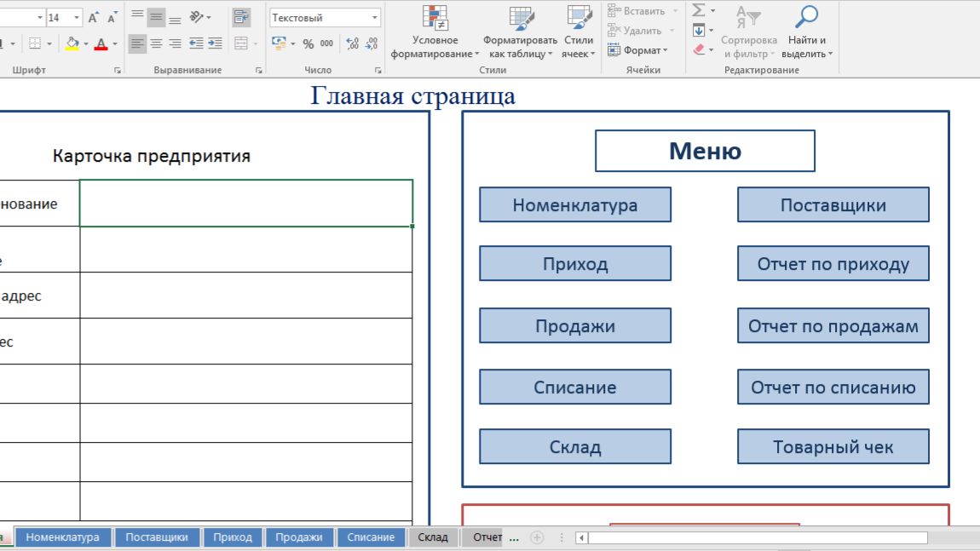980x551 pixels.
Task: Click the Товарный чек button
Action: pos(833,446)
